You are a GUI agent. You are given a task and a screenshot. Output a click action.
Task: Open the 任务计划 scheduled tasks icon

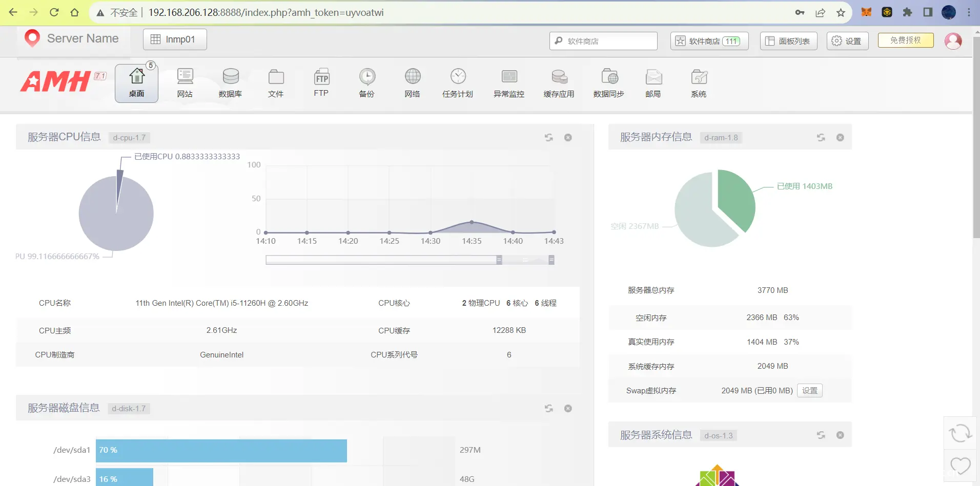point(458,83)
